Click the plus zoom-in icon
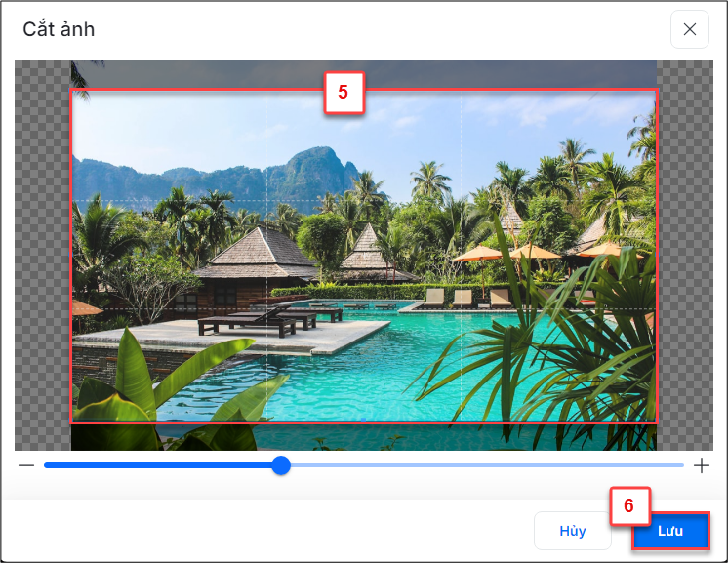Screen dimensions: 728x563 pos(701,465)
